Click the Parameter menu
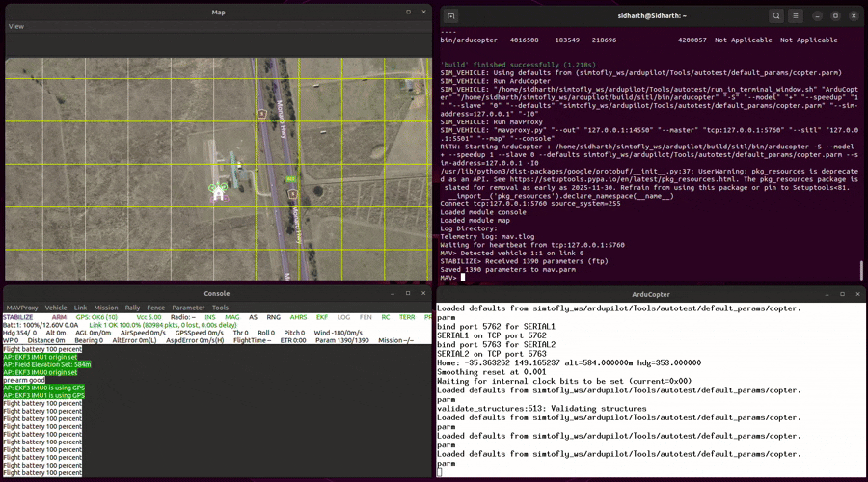This screenshot has width=868, height=482. point(188,308)
